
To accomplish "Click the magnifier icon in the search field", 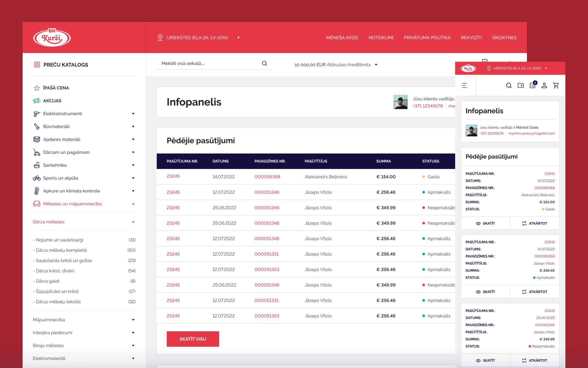I will click(264, 63).
